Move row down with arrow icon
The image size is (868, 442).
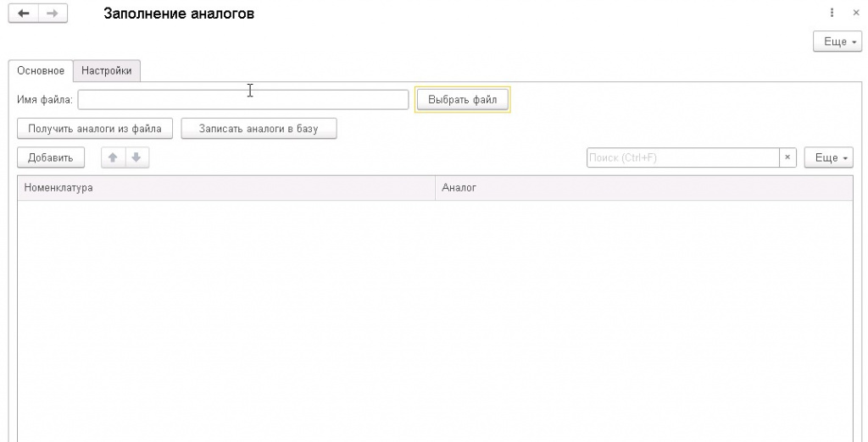coord(136,157)
